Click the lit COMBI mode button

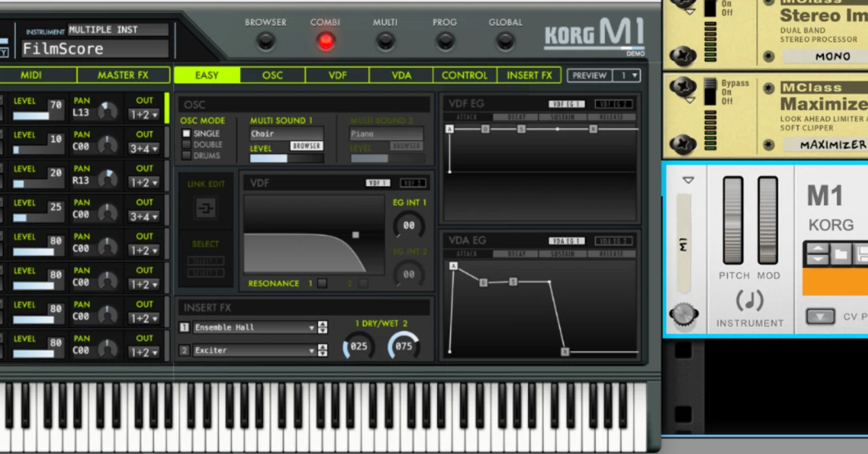click(326, 41)
